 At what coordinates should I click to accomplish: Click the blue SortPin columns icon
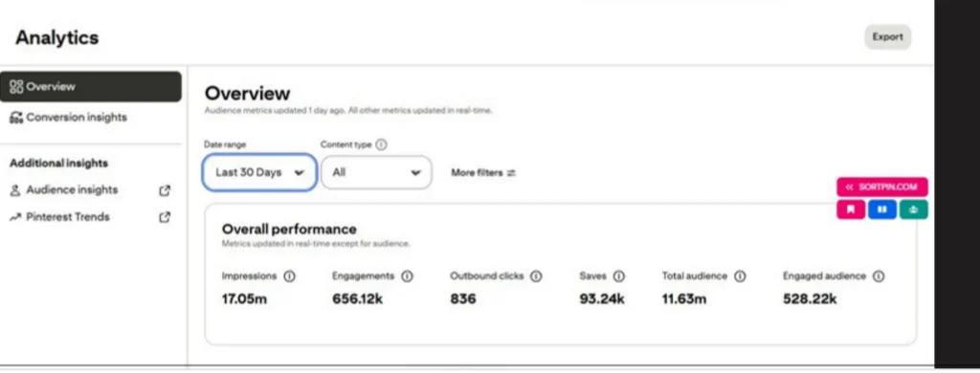881,209
